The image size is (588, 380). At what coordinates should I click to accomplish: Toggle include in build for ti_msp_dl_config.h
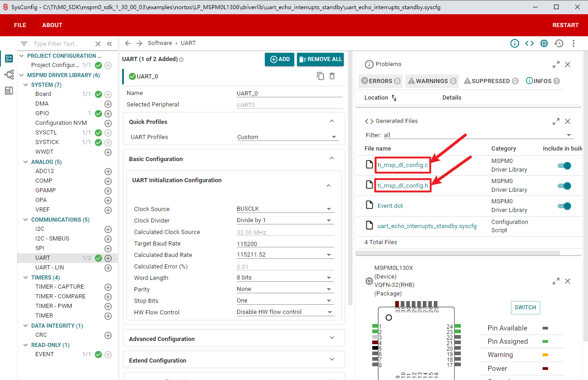(x=564, y=186)
